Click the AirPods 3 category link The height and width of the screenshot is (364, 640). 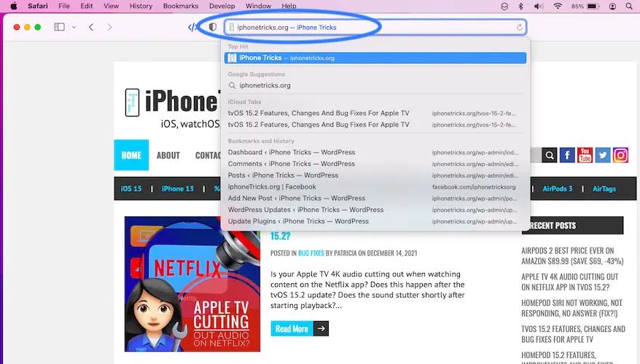pos(558,189)
